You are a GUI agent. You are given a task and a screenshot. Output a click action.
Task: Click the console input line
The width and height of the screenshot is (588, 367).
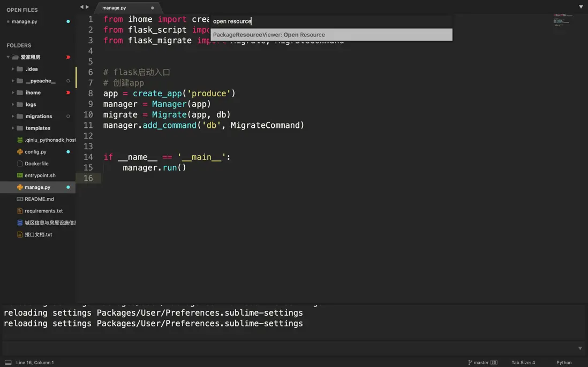pos(289,348)
